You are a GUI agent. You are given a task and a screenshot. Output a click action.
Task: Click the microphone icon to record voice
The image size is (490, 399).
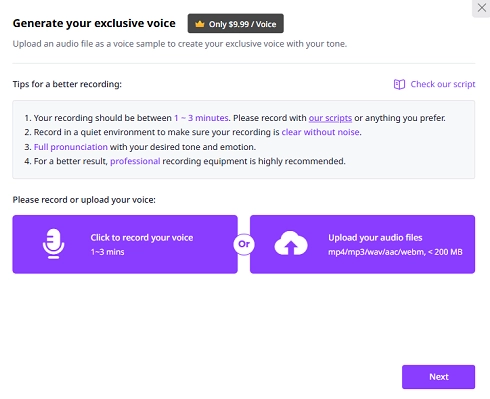pos(53,244)
